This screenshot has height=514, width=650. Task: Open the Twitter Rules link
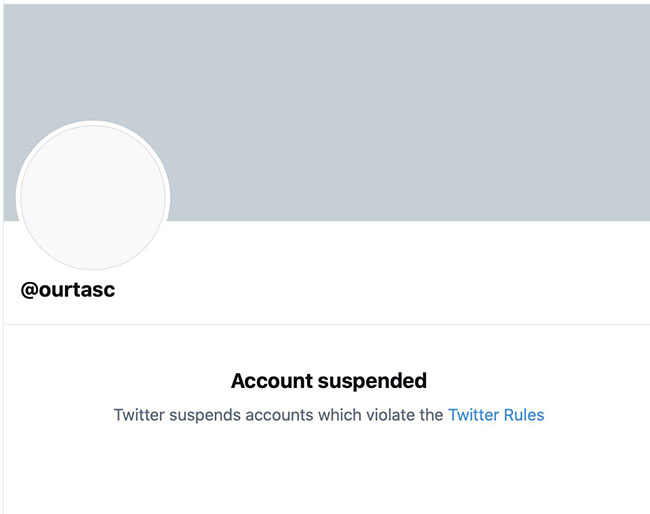point(496,415)
